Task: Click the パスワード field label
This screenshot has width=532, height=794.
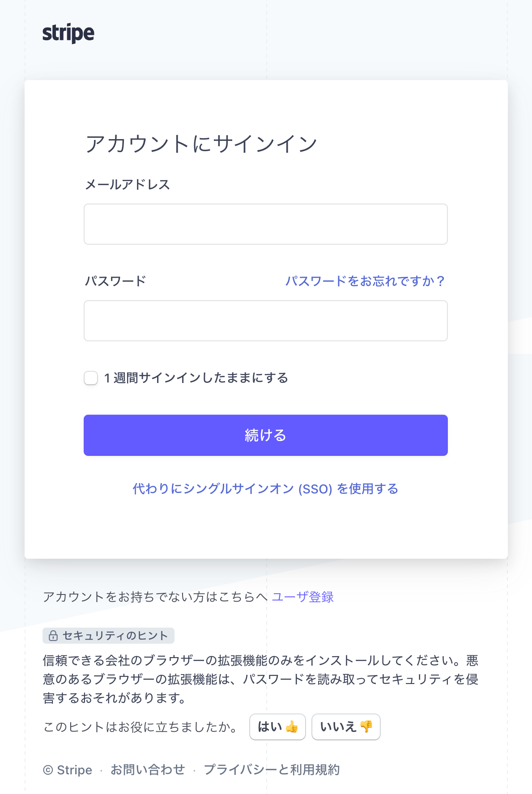Action: [115, 281]
